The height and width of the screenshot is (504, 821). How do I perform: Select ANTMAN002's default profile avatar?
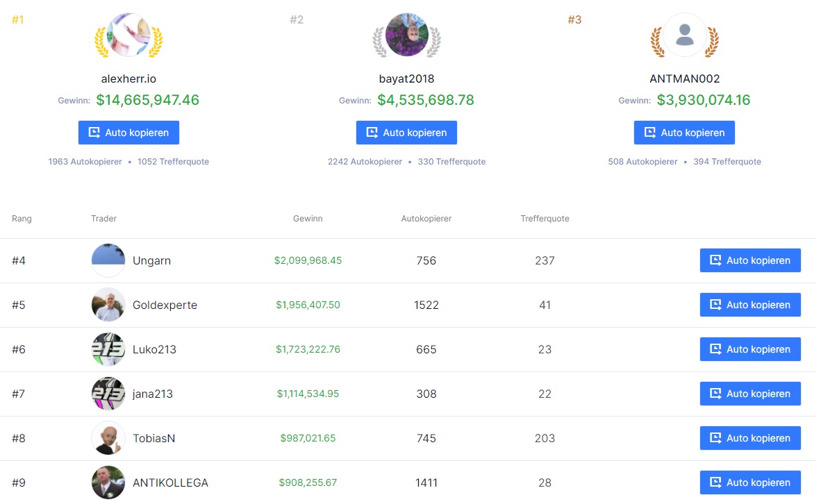tap(684, 35)
